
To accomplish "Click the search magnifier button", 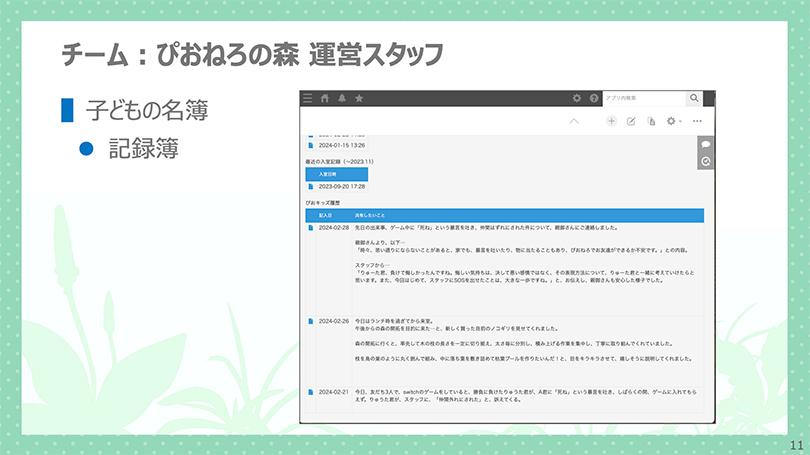I will click(x=695, y=98).
